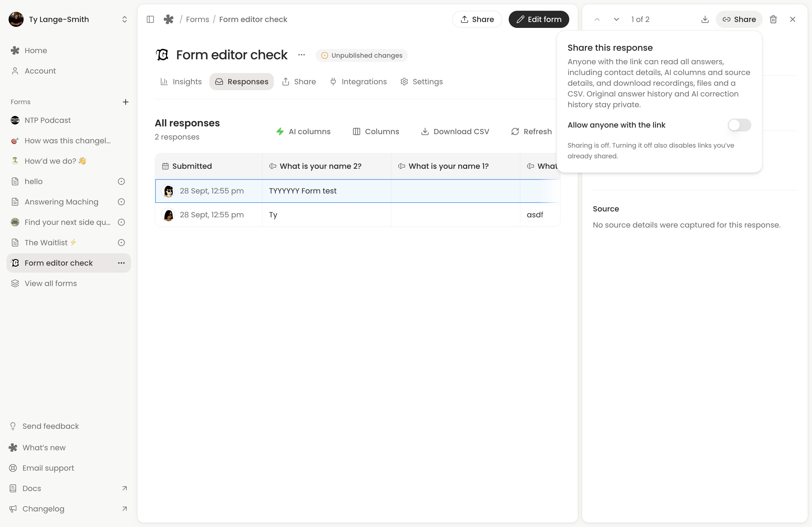Click Send feedback
This screenshot has height=527, width=812.
pos(68,426)
